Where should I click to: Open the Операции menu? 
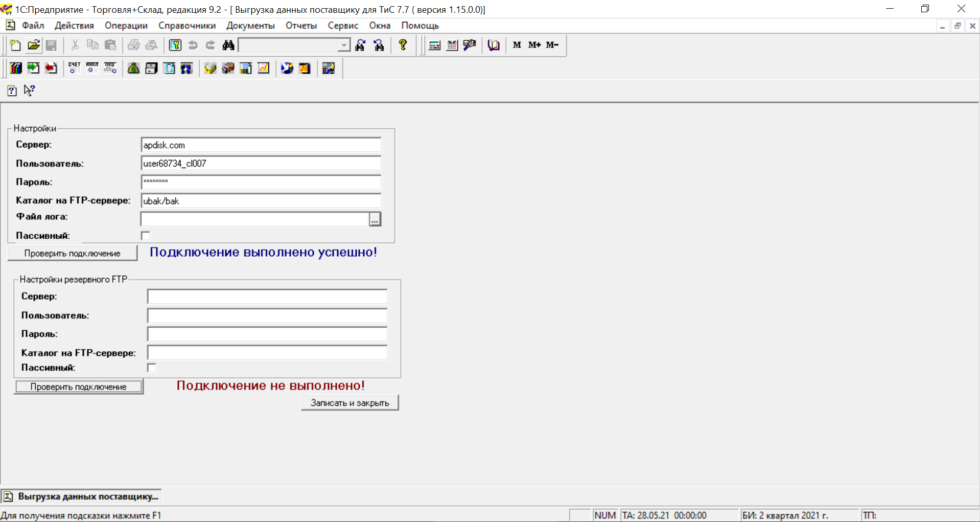(126, 26)
